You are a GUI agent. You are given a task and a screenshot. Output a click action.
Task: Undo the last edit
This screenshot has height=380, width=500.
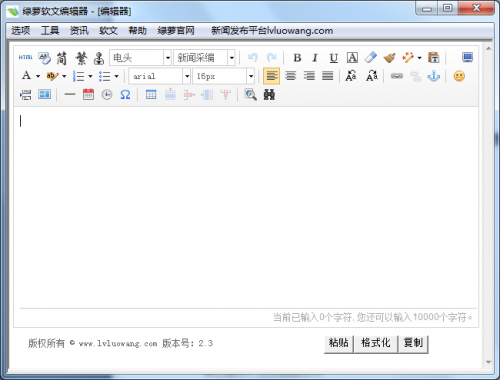click(x=253, y=58)
